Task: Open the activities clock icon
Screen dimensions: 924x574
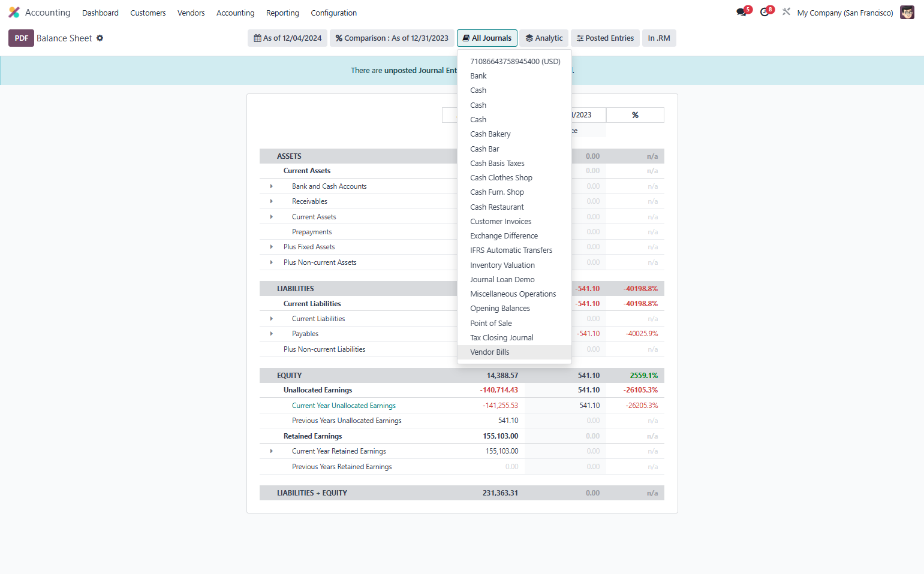Action: (765, 12)
